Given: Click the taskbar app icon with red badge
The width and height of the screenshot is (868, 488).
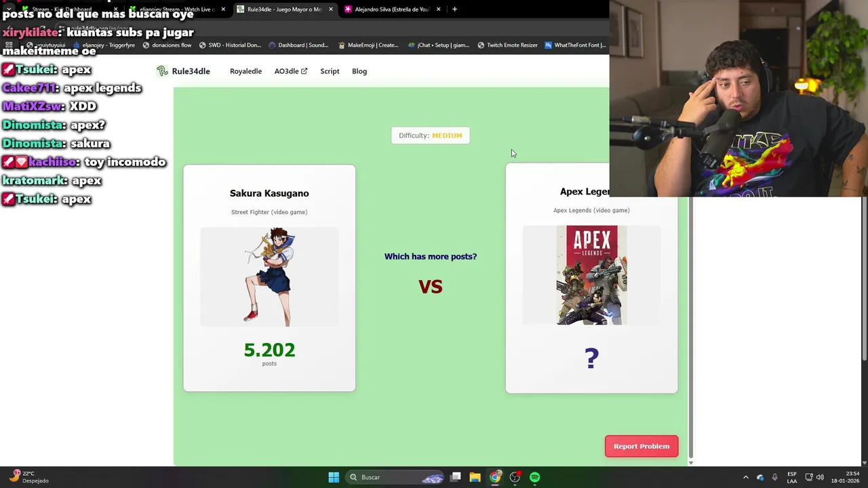Looking at the screenshot, I should click(x=515, y=477).
